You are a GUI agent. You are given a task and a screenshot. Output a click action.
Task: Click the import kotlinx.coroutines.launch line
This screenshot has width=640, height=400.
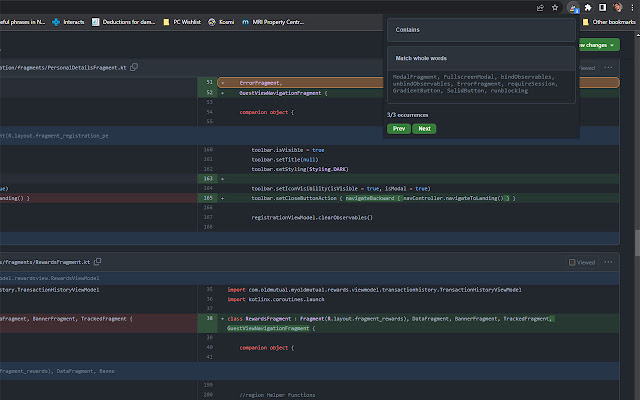coord(276,300)
